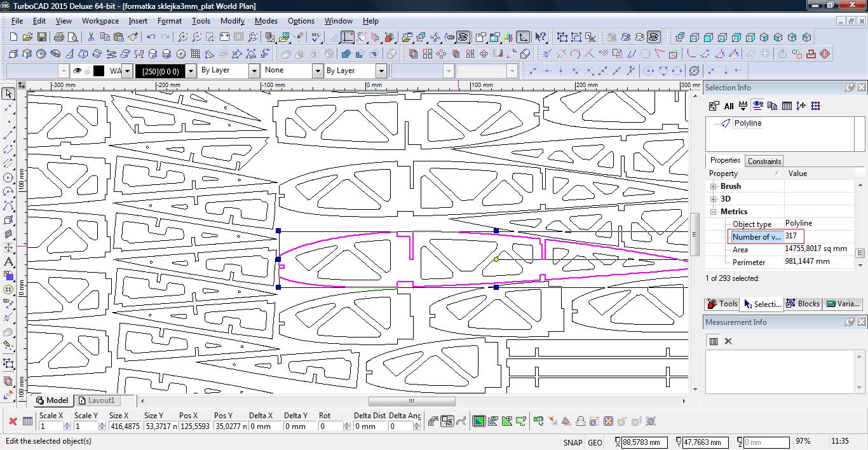The height and width of the screenshot is (450, 868).
Task: Select the Cut scissors icon
Action: pos(91,37)
